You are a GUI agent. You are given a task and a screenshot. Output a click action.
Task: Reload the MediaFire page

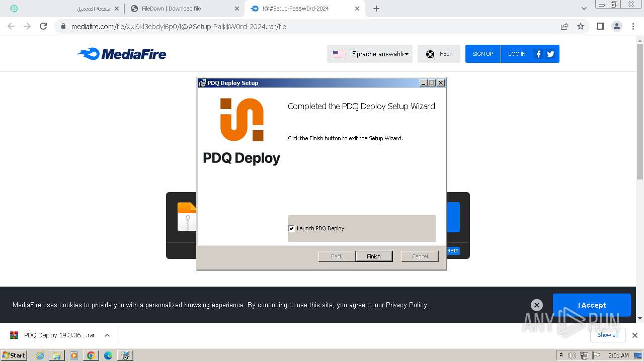point(43,26)
